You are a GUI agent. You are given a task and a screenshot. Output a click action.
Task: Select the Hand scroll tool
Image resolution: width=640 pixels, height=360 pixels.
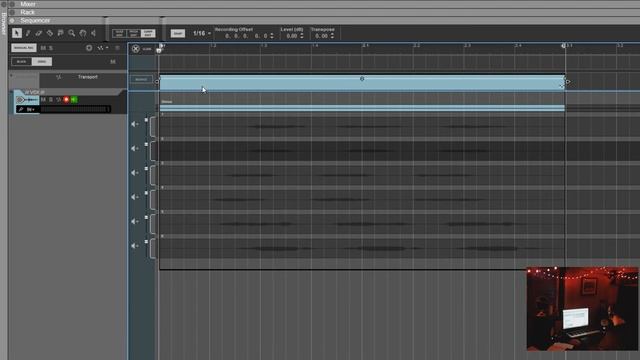[83, 33]
